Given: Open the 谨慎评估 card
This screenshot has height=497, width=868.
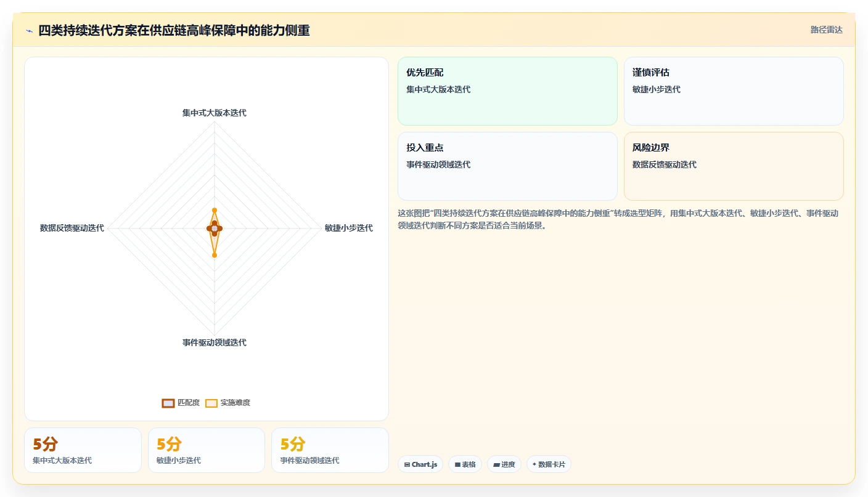Looking at the screenshot, I should point(734,91).
